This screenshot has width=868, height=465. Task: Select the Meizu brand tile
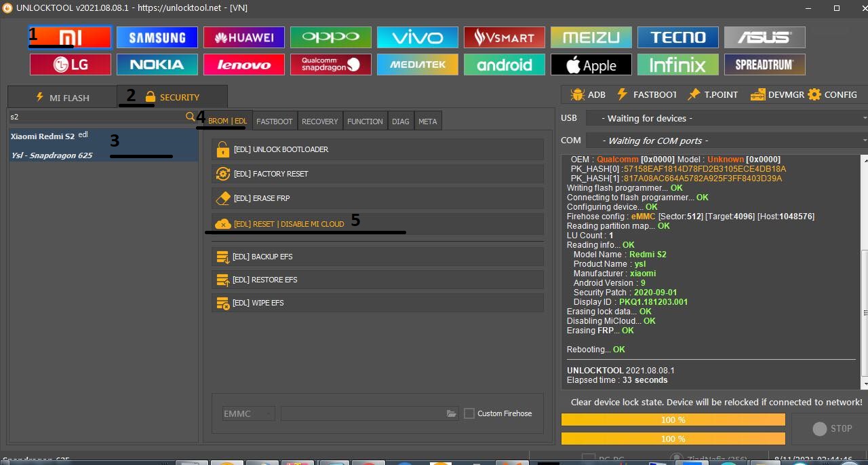tap(591, 37)
